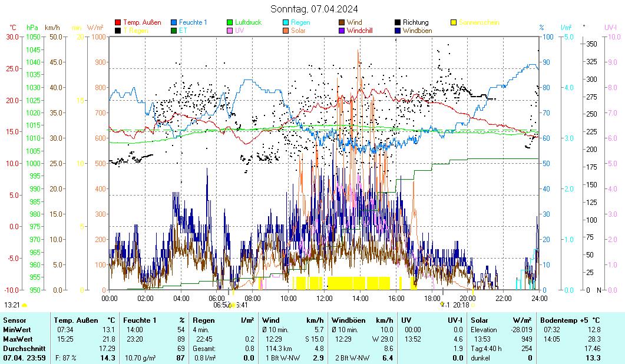Click the pink UV legend swatch
This screenshot has height=364, width=625.
point(230,31)
